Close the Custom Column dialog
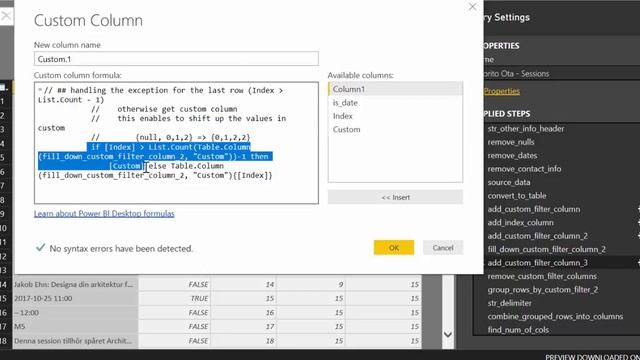Image resolution: width=640 pixels, height=360 pixels. click(472, 7)
